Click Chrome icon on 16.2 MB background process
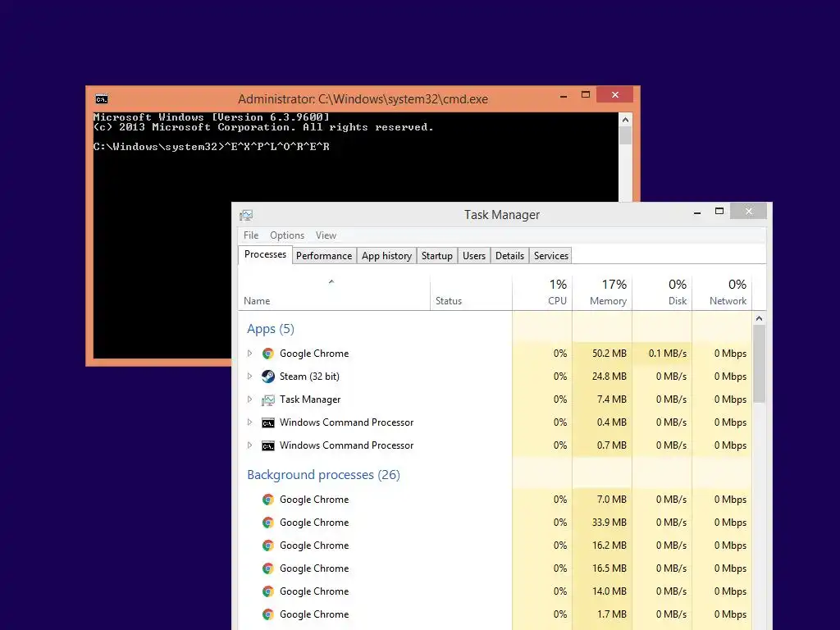Image resolution: width=840 pixels, height=630 pixels. pos(268,546)
